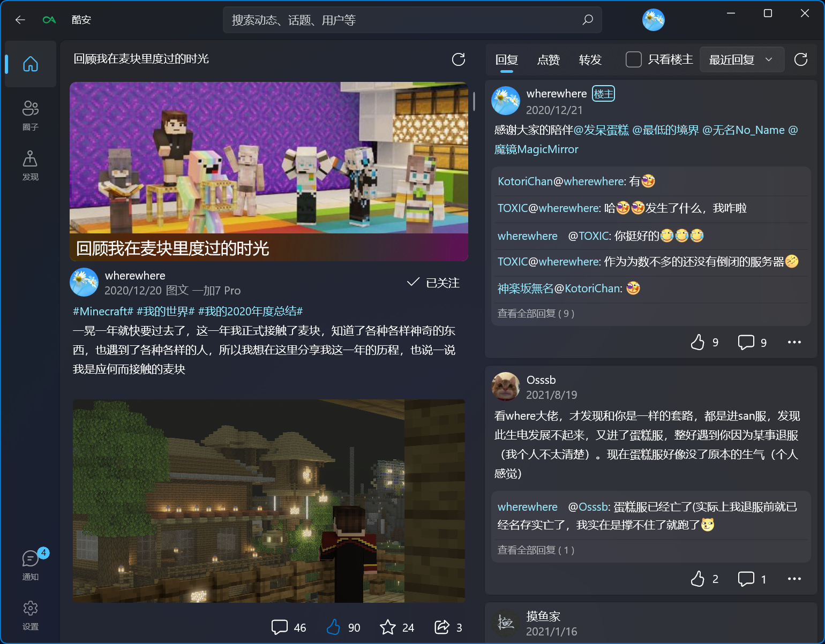Open 神楽坂無名 username link

click(526, 289)
